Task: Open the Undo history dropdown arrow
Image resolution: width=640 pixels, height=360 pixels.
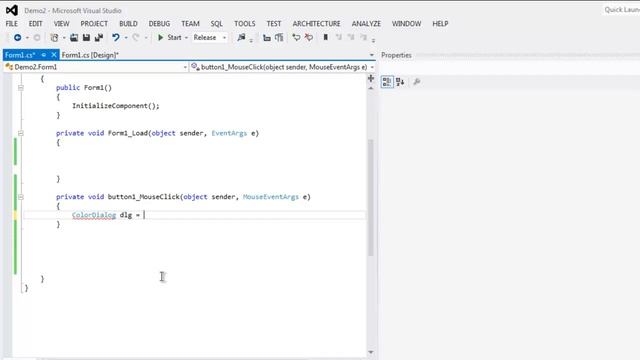Action: pyautogui.click(x=126, y=38)
